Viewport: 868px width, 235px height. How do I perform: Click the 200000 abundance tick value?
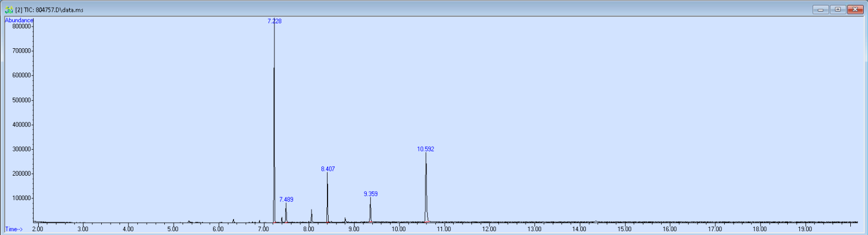coord(21,173)
